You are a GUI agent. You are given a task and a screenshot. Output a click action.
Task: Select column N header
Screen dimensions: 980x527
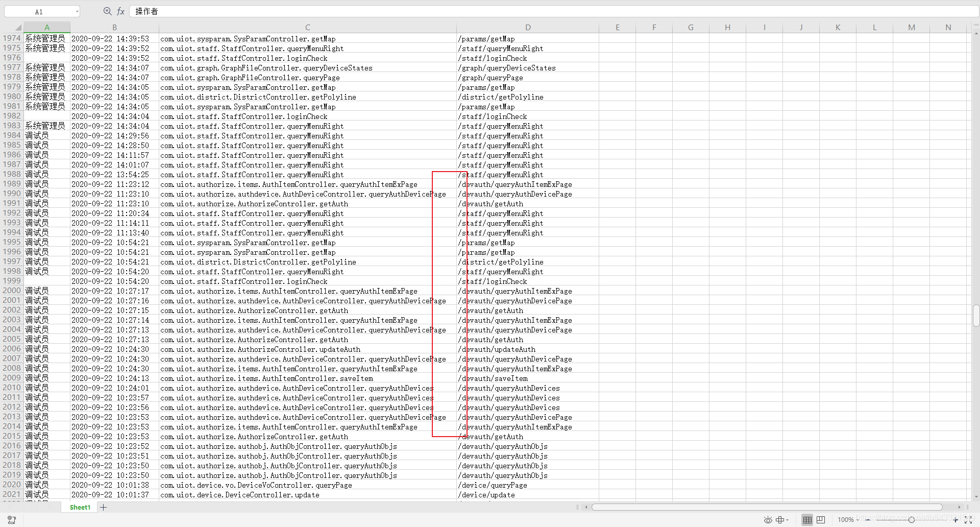pyautogui.click(x=948, y=28)
